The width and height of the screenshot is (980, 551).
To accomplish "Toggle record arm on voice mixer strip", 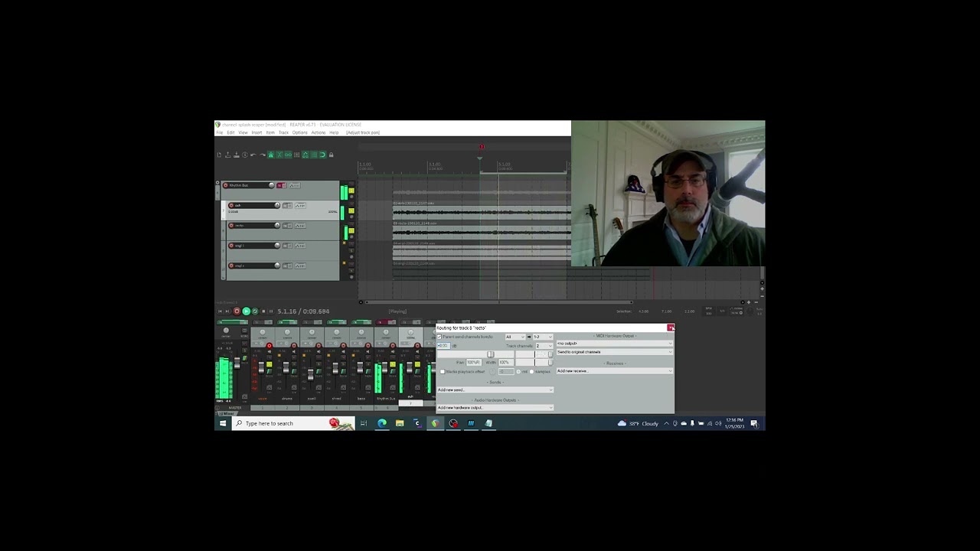I will [x=269, y=346].
